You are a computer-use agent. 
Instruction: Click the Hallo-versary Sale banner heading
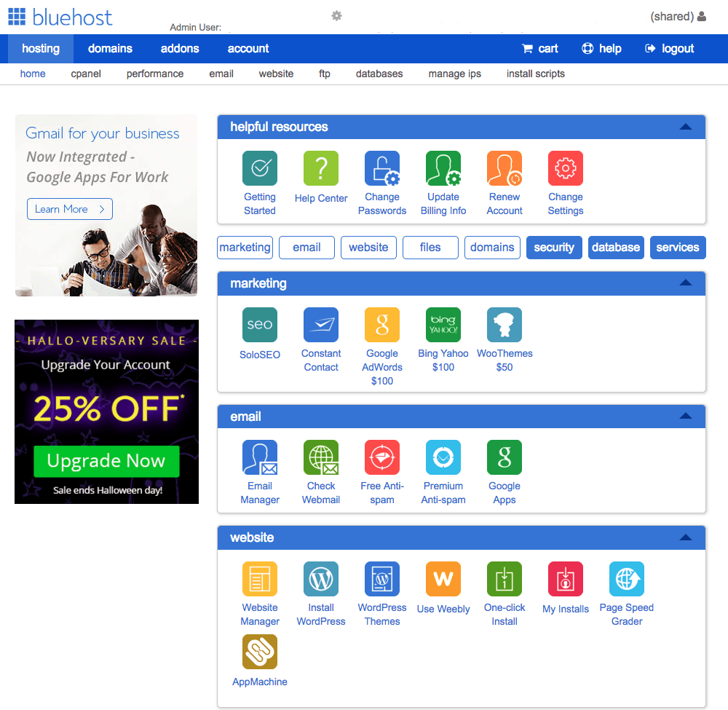point(106,341)
